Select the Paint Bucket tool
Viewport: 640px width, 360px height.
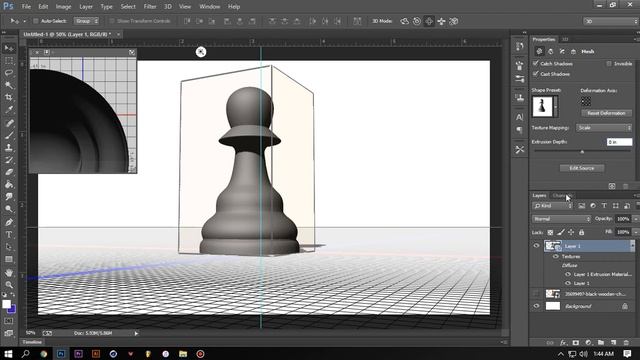tap(9, 184)
